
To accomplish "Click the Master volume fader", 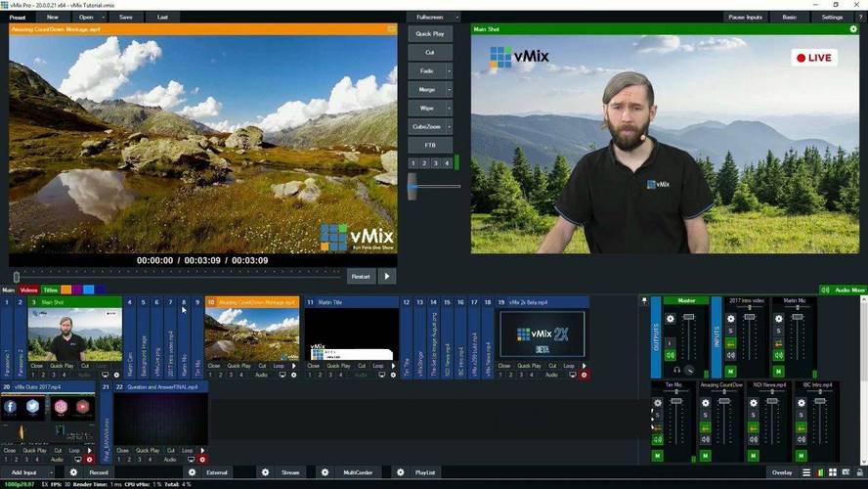I will [689, 317].
